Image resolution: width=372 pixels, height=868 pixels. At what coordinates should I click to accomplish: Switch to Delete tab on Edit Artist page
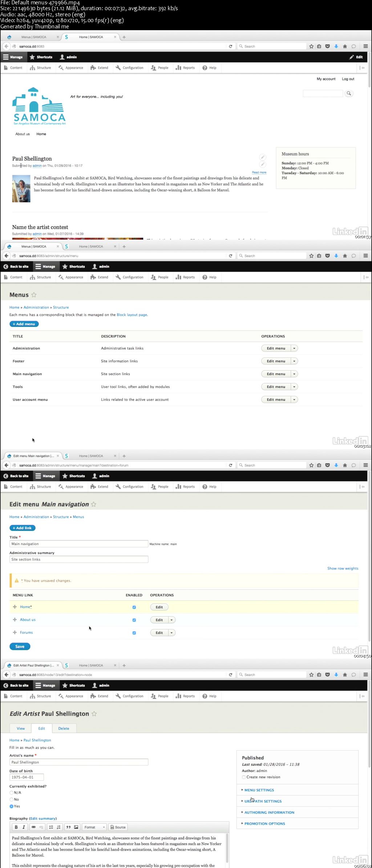point(64,728)
